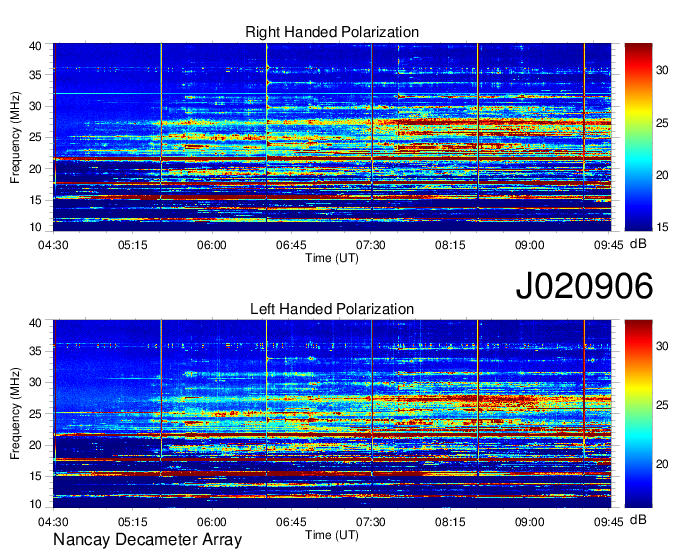Click the 15 MHz tick of bottom plot
The width and height of the screenshot is (680, 552).
pos(35,476)
